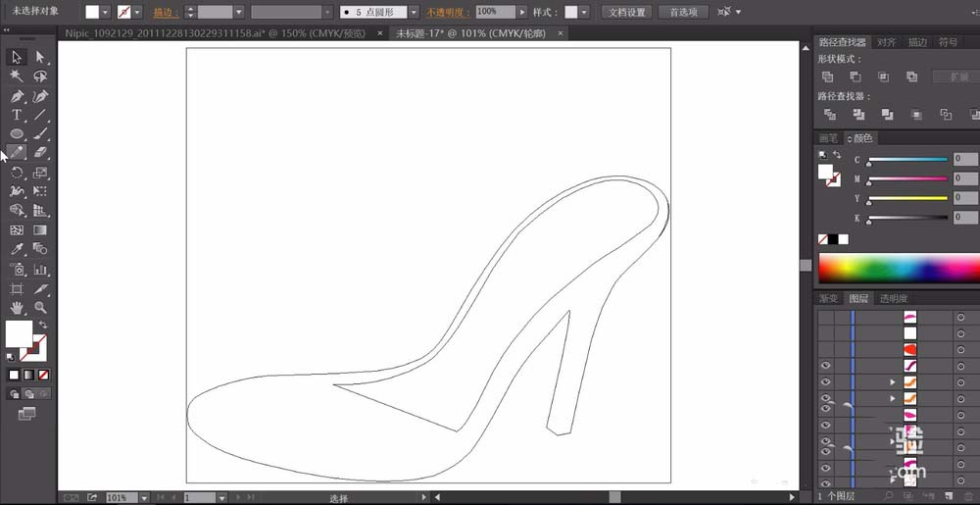
Task: Click the 文档设置 button
Action: click(x=627, y=12)
